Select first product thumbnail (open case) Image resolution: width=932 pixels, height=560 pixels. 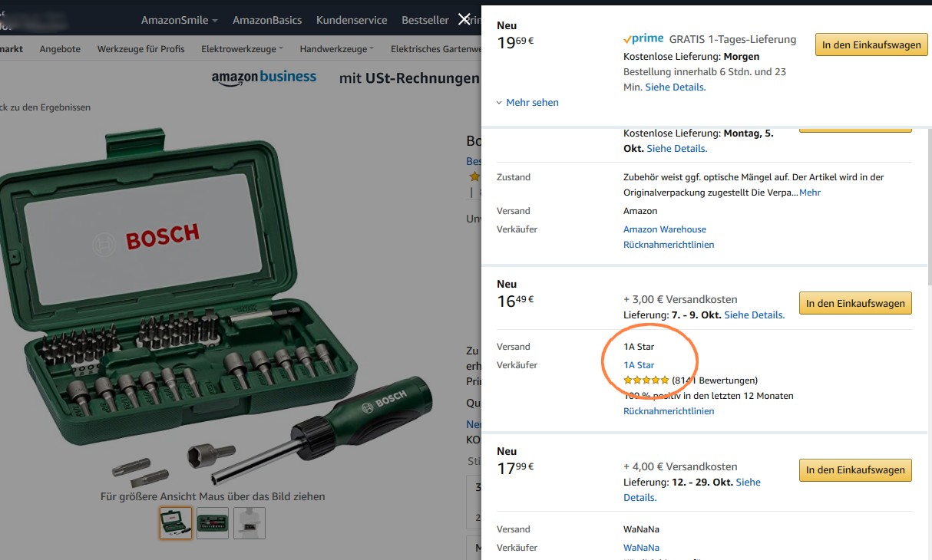(x=176, y=523)
